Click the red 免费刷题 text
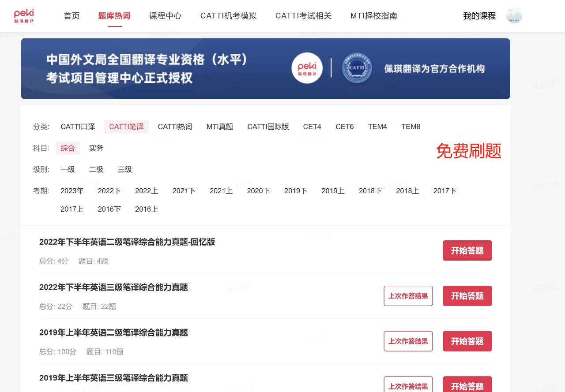 click(469, 151)
